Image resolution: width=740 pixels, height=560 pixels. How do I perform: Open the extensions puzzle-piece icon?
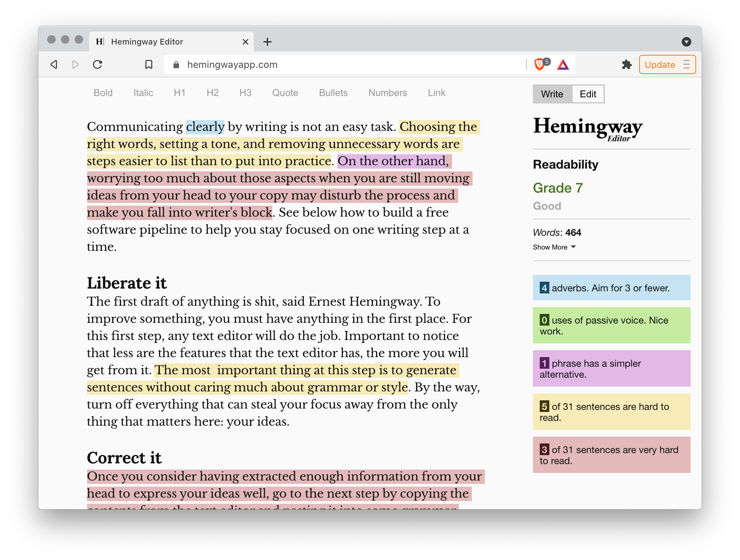pyautogui.click(x=627, y=64)
